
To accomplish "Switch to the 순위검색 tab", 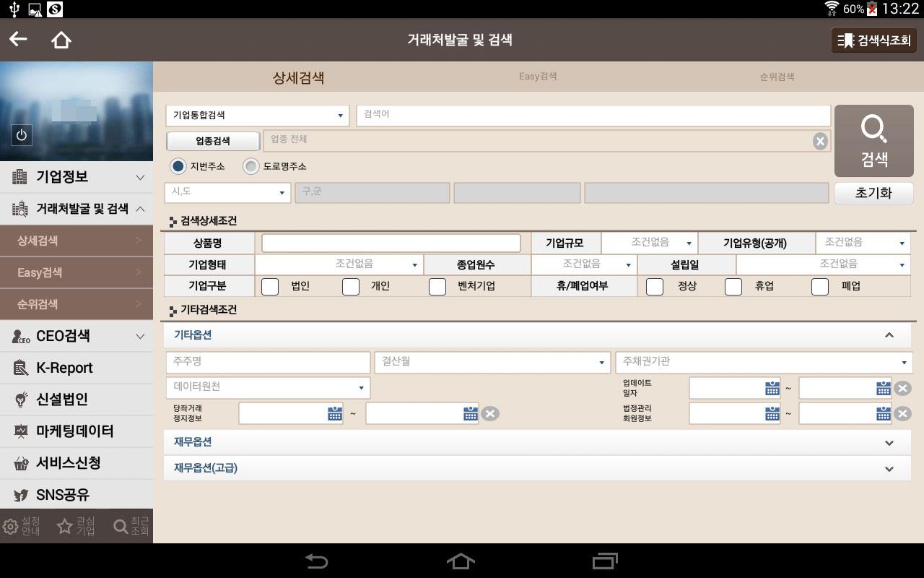I will tap(777, 77).
